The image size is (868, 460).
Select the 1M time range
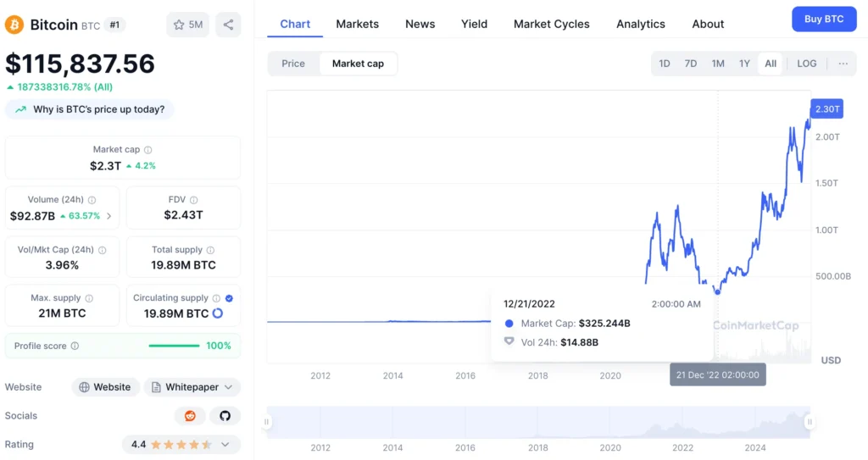(718, 64)
